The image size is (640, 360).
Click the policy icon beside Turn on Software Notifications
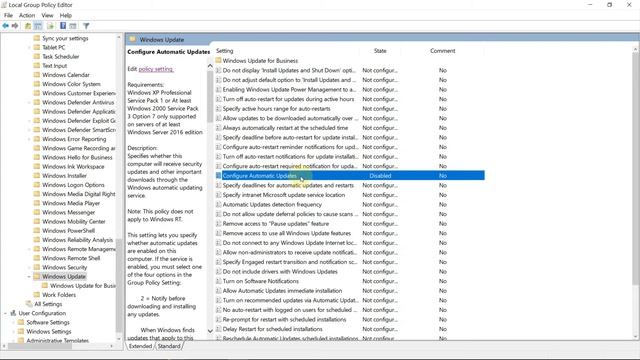point(218,281)
